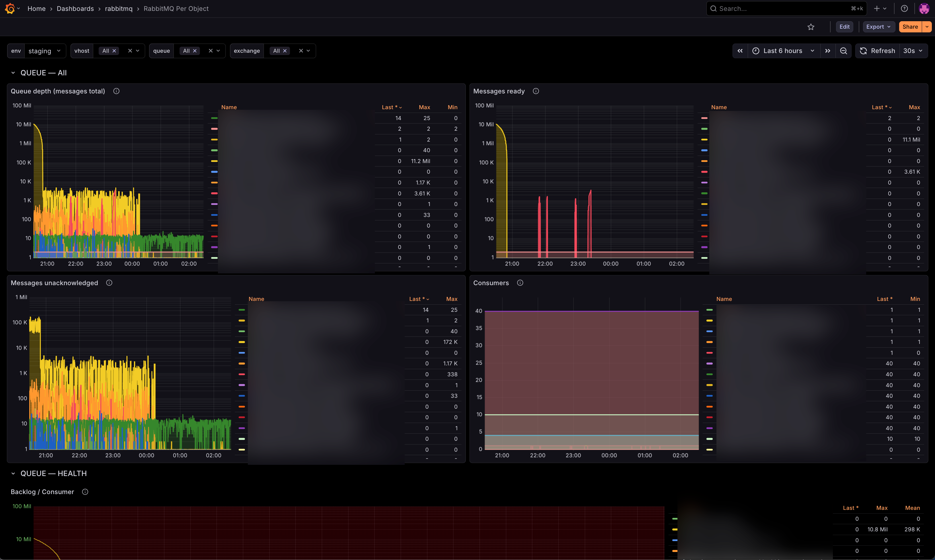Open the env staging dropdown
Image resolution: width=935 pixels, height=560 pixels.
pyautogui.click(x=45, y=51)
